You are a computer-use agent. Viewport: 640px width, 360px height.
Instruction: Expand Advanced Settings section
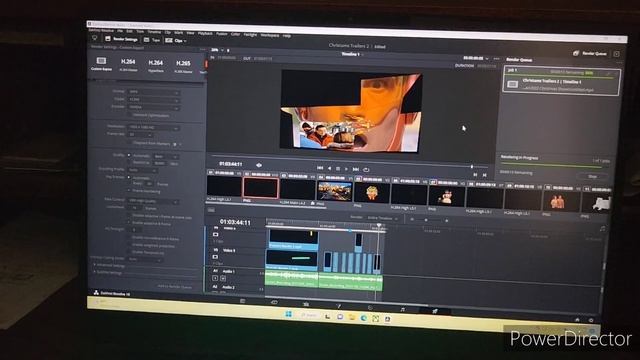tap(109, 265)
